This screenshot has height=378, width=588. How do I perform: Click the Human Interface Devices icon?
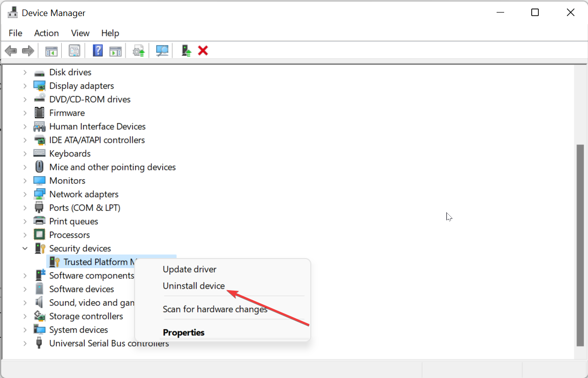tap(39, 127)
